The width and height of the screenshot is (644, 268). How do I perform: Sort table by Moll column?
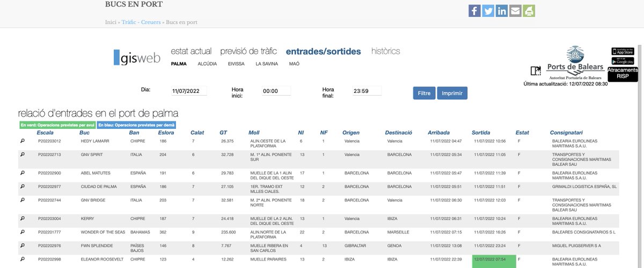[x=254, y=132]
